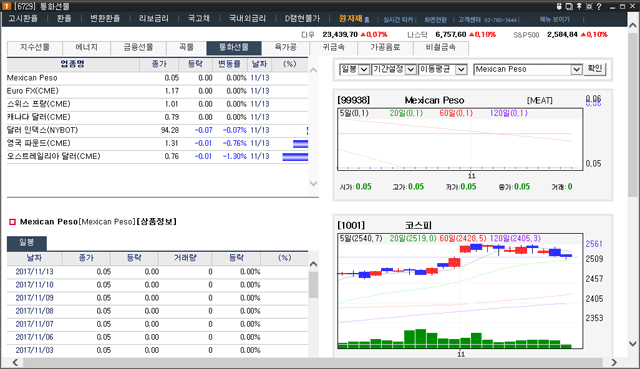The height and width of the screenshot is (369, 640).
Task: Click the bottom horizontal scrollbar track
Action: [313, 362]
